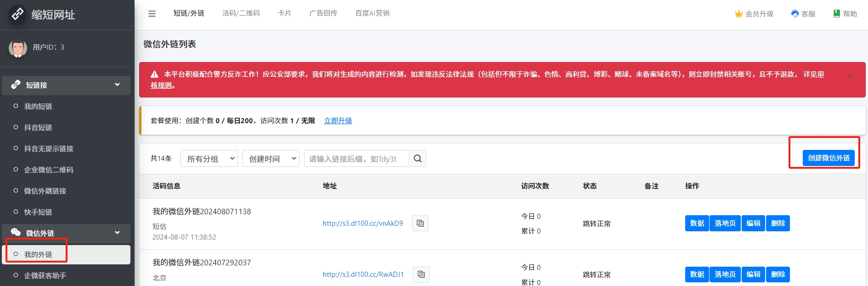The image size is (868, 286).
Task: Focus the link suffix search field
Action: [x=356, y=159]
